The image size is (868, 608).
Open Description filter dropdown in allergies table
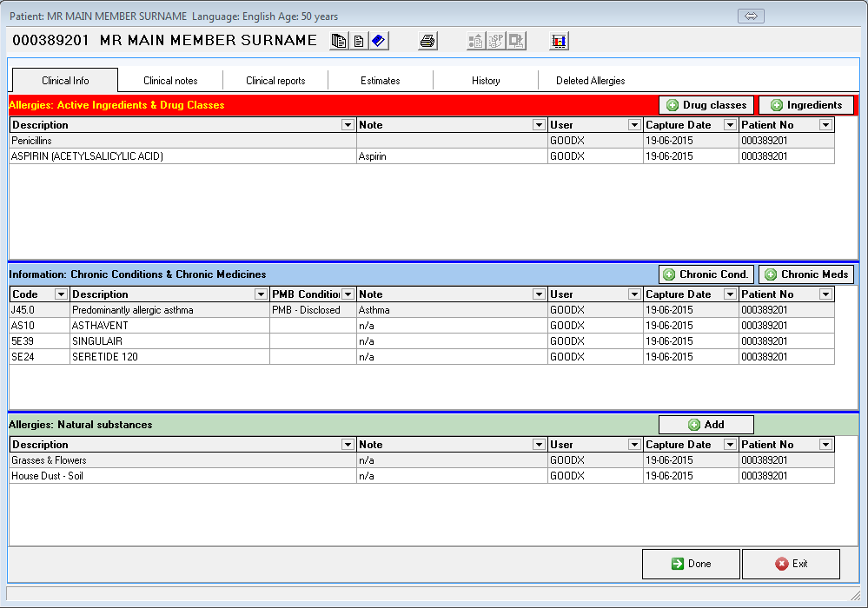coord(348,125)
